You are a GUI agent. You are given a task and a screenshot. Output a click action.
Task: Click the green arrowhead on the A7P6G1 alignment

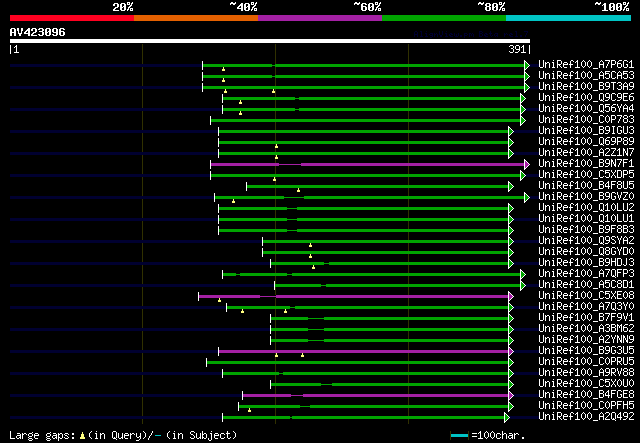coord(527,65)
